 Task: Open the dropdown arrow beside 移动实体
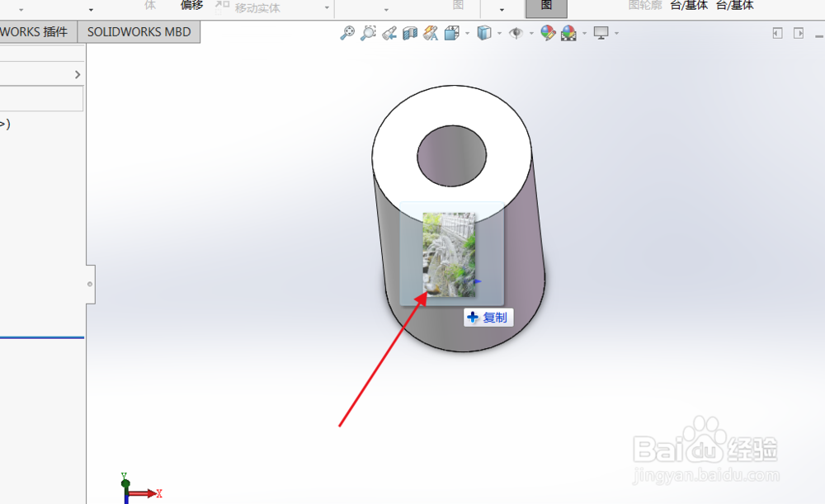327,8
